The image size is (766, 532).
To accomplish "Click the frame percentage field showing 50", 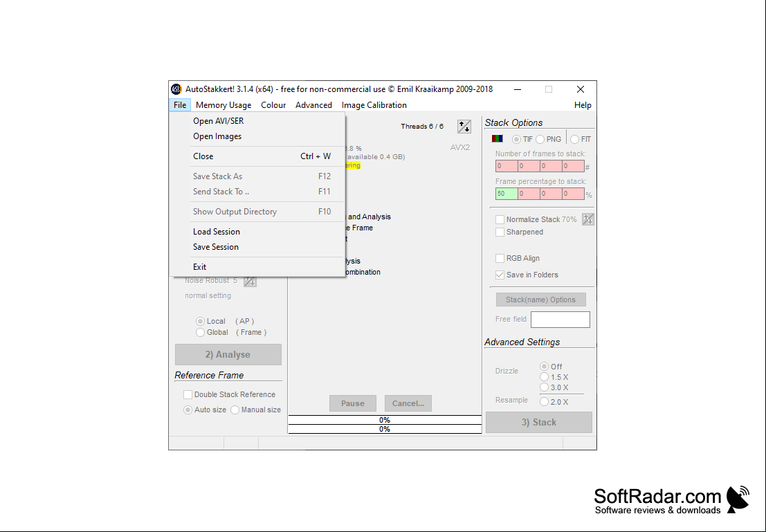I will click(507, 194).
